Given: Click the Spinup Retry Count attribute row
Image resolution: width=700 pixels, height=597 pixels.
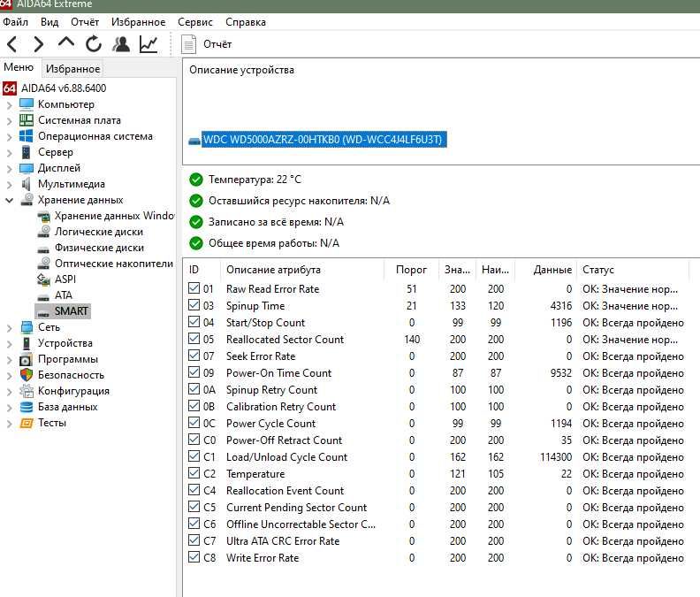Looking at the screenshot, I should [437, 390].
